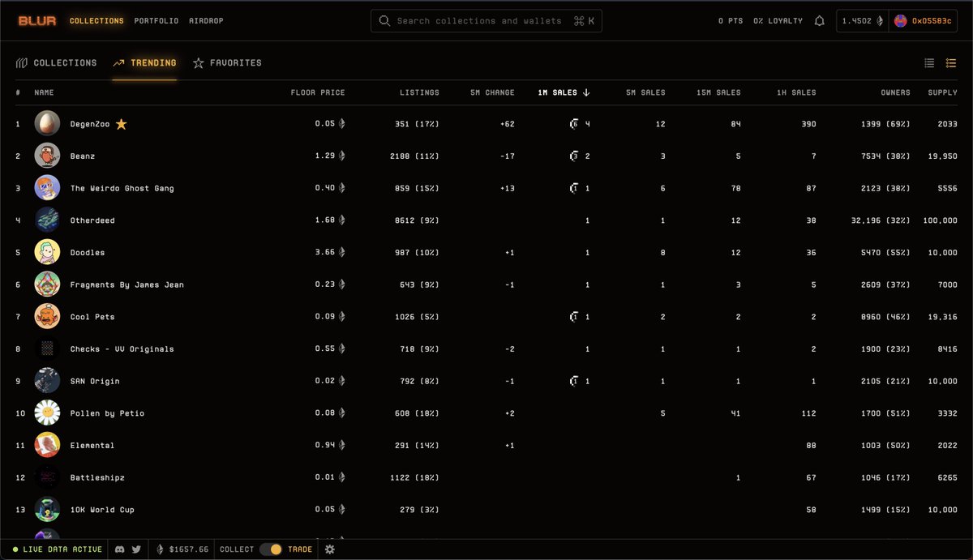Click the 0 PTS label

[x=731, y=21]
